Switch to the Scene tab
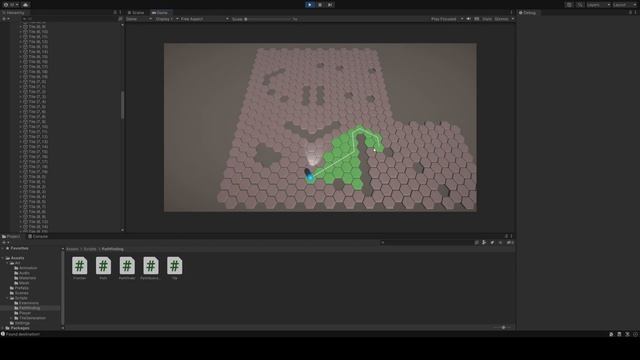640x360 pixels. tap(136, 13)
